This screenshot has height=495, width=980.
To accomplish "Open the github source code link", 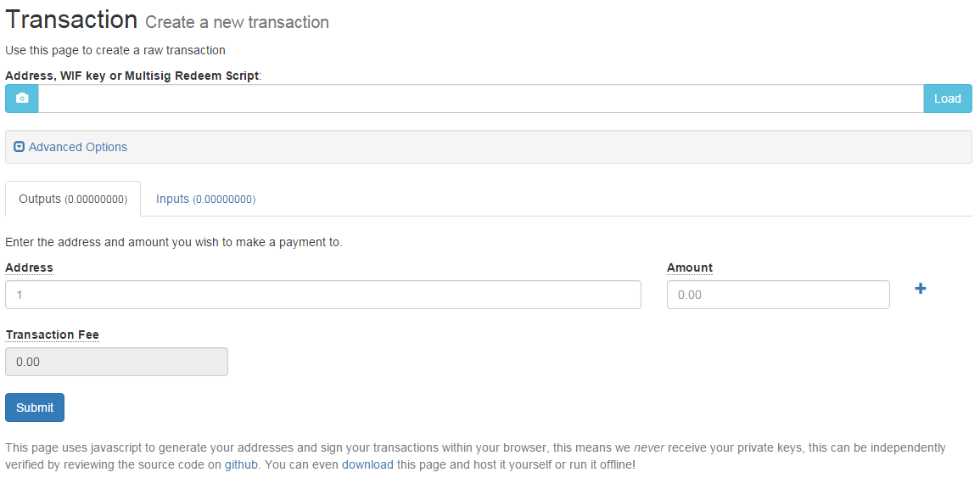I will [x=241, y=464].
